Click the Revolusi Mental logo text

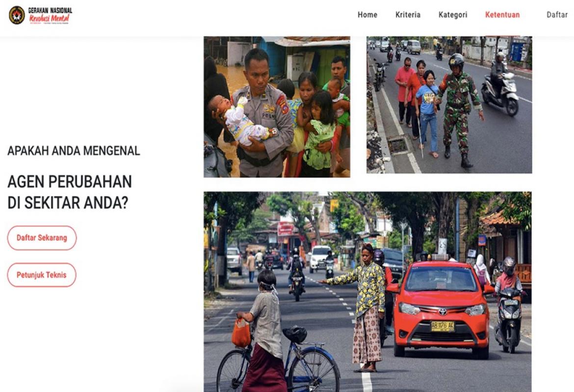click(x=50, y=19)
